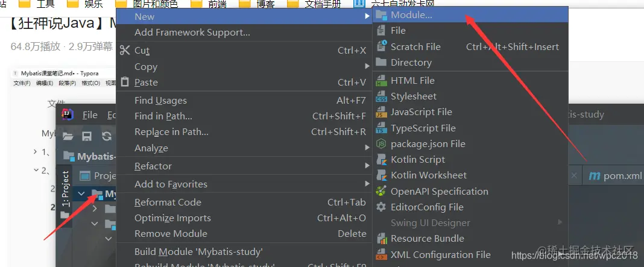Collapse Typora outline item 2

coord(36,169)
